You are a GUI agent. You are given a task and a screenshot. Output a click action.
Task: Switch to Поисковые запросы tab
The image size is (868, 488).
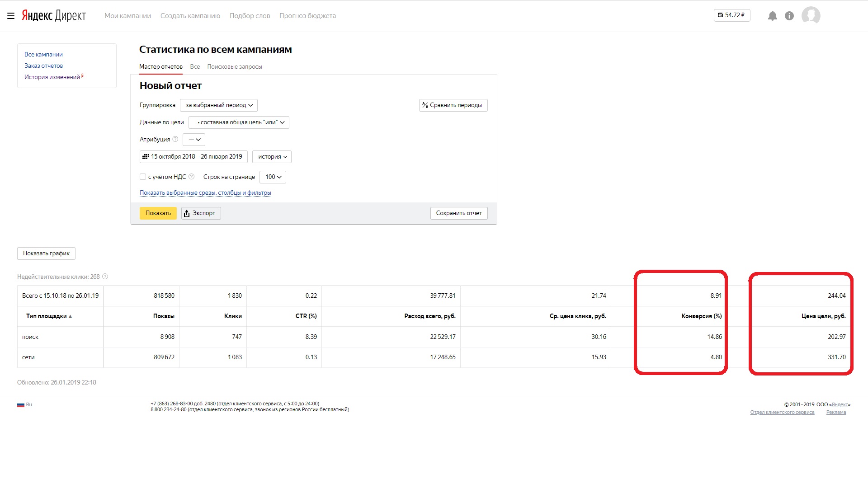(x=234, y=66)
